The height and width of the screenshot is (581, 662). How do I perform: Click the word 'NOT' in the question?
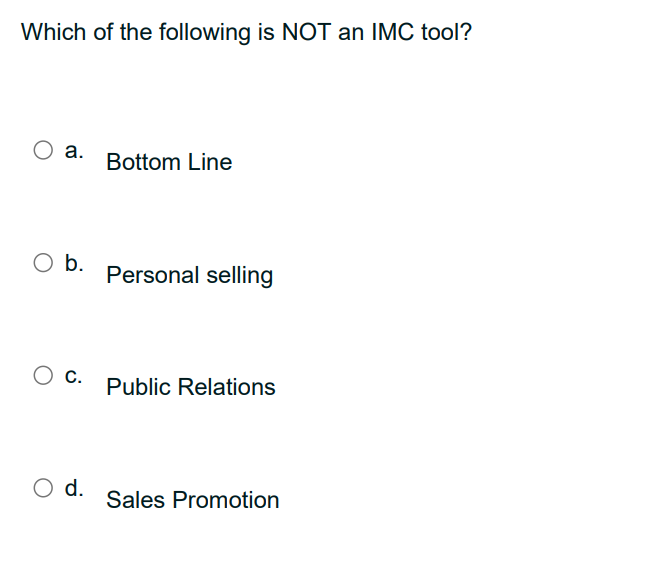click(306, 32)
